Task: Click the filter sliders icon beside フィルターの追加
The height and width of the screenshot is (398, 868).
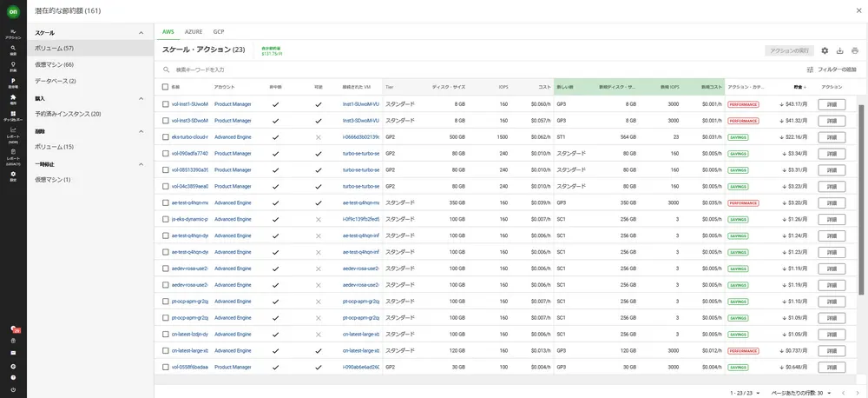Action: pyautogui.click(x=810, y=70)
